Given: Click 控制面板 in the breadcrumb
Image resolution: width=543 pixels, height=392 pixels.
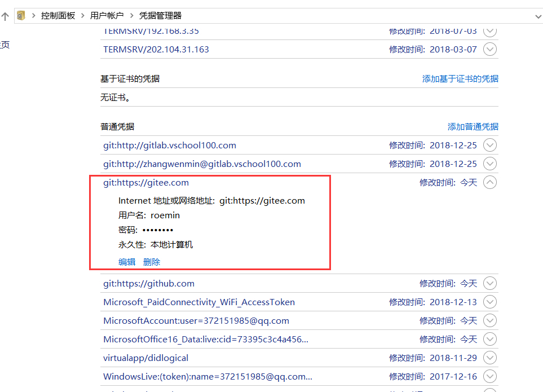Looking at the screenshot, I should pos(58,16).
